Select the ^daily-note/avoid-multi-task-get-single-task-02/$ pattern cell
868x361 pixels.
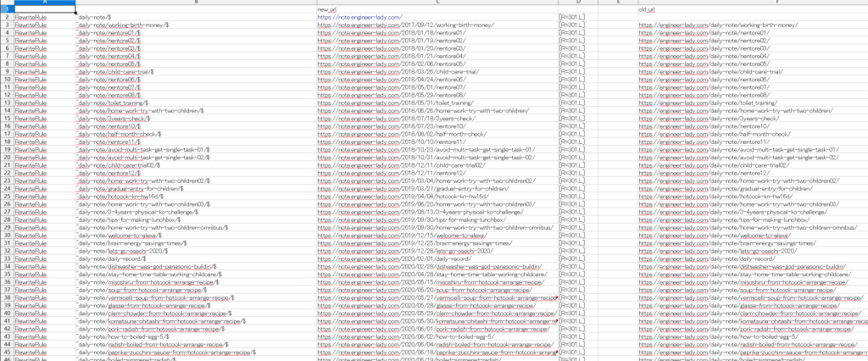[x=196, y=158]
